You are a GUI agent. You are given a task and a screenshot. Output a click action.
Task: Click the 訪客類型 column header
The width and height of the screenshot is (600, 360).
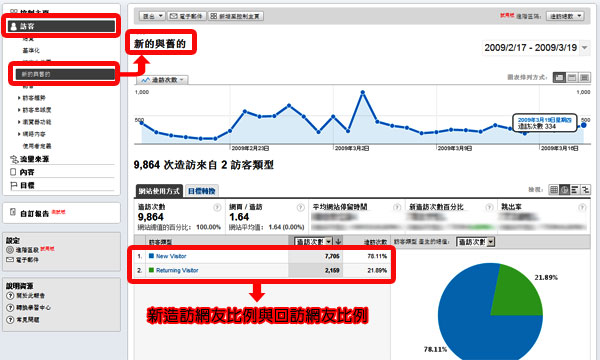160,242
